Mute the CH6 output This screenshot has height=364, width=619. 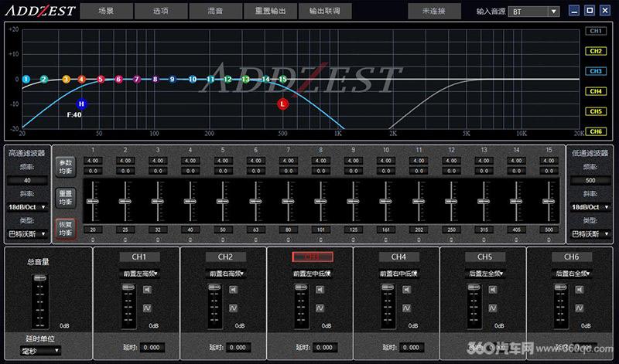coord(579,290)
